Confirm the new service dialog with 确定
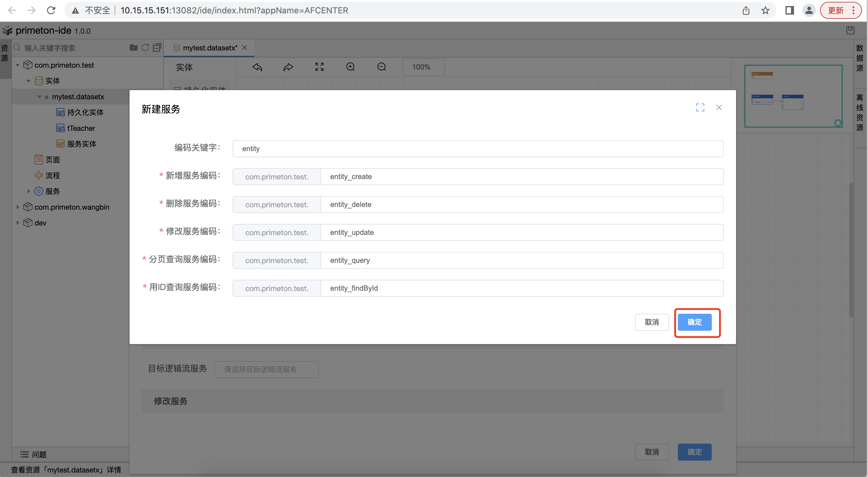The image size is (868, 477). (x=694, y=322)
